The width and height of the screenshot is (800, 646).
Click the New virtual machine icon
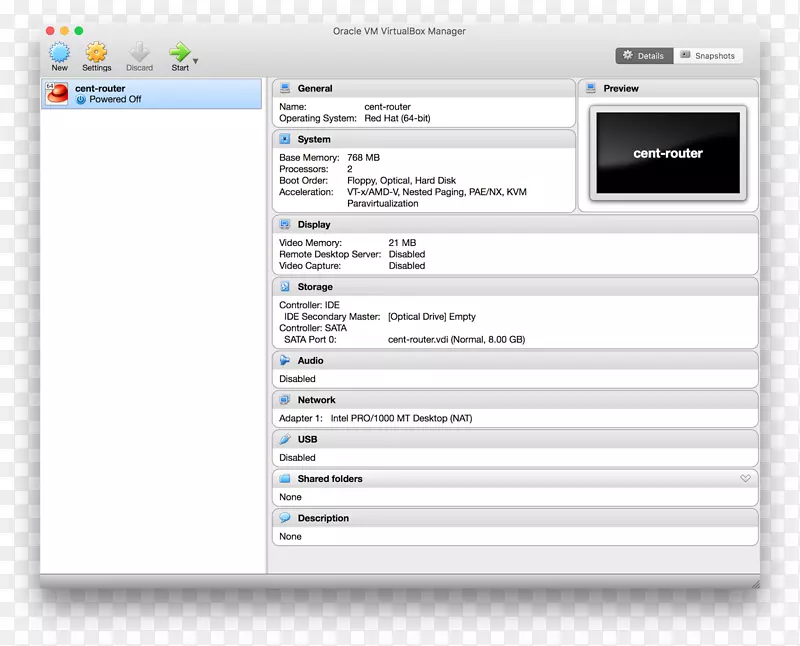tap(60, 52)
